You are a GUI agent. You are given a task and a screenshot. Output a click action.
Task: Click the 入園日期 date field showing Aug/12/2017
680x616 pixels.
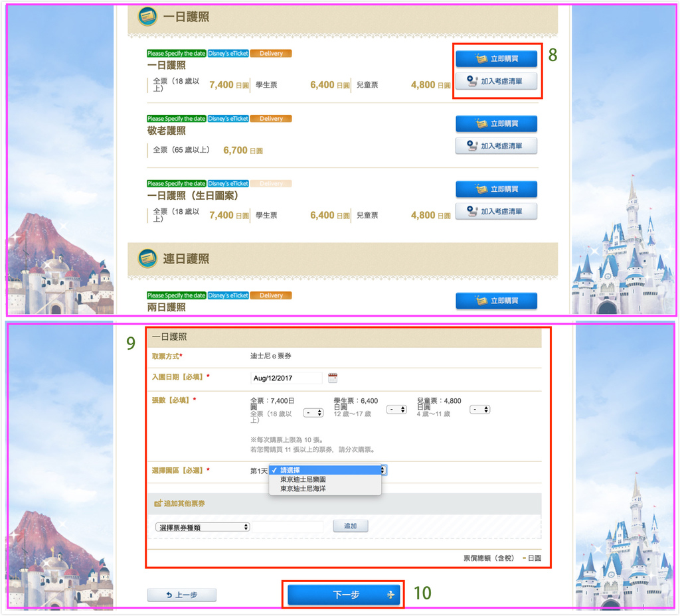pyautogui.click(x=286, y=378)
